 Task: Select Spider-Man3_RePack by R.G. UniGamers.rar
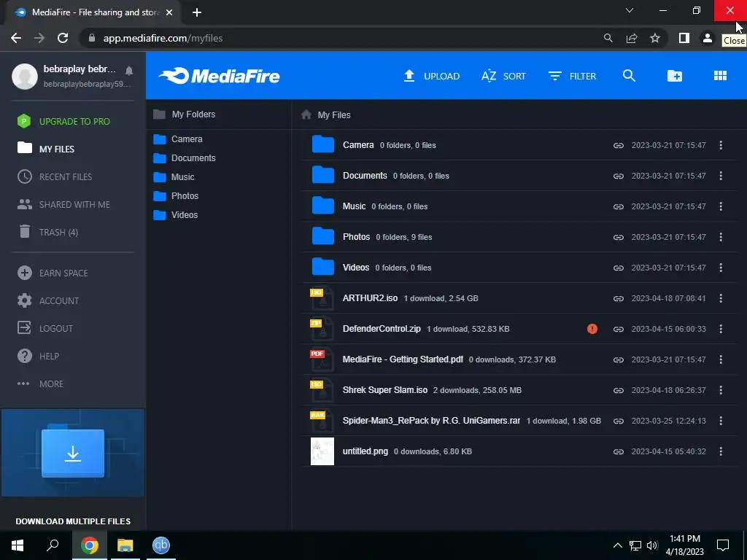[x=432, y=421]
